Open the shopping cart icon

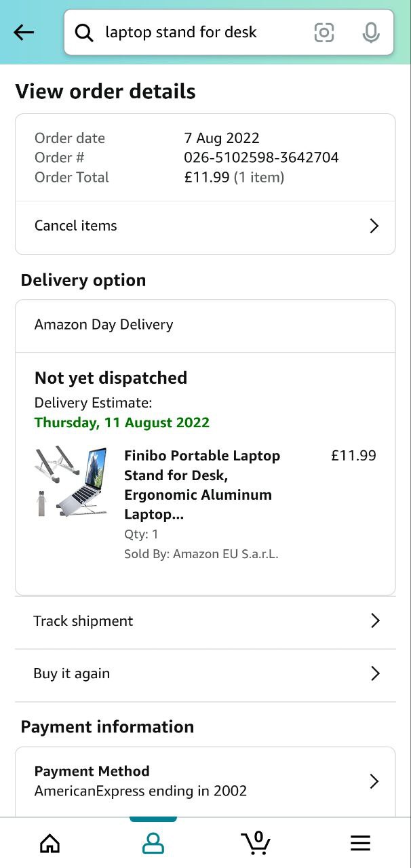click(x=256, y=843)
